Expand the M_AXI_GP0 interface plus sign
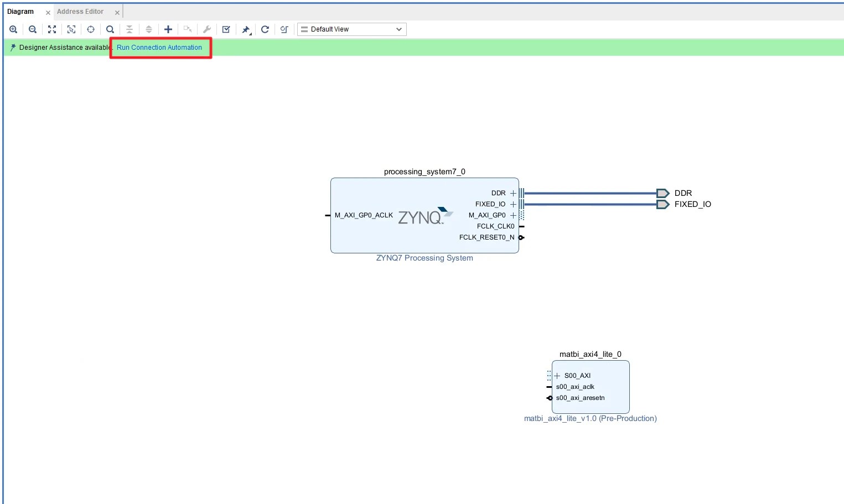 tap(513, 215)
